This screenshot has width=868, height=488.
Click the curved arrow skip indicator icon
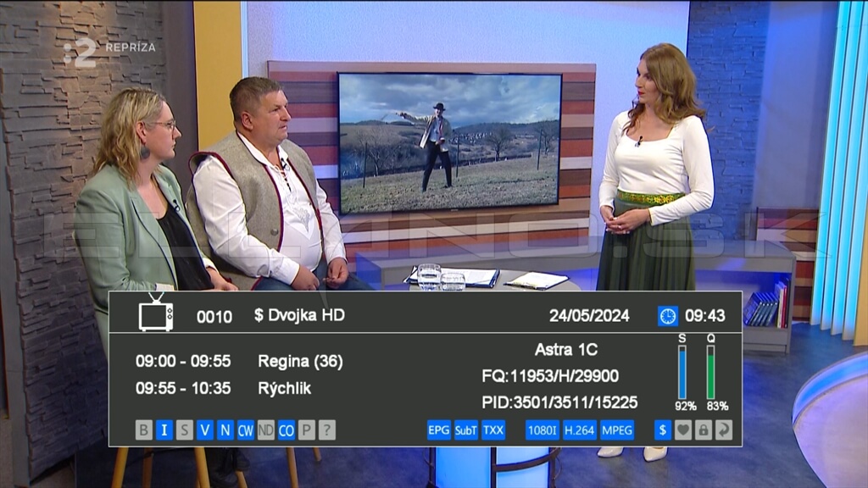[724, 430]
